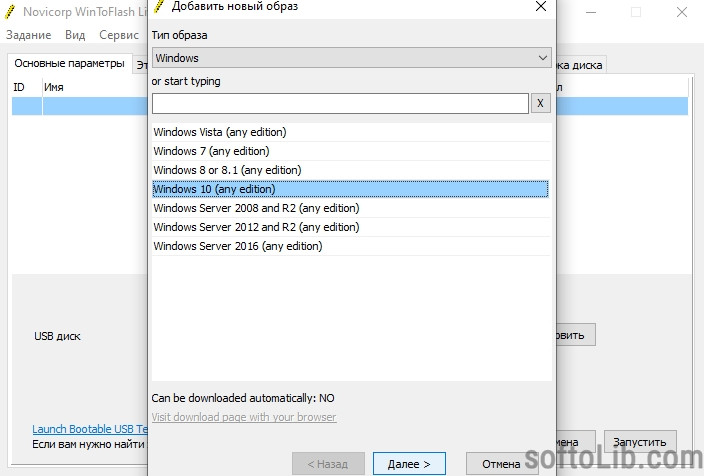The image size is (704, 476).
Task: Open the Launch Bootable USB link
Action: tap(90, 429)
